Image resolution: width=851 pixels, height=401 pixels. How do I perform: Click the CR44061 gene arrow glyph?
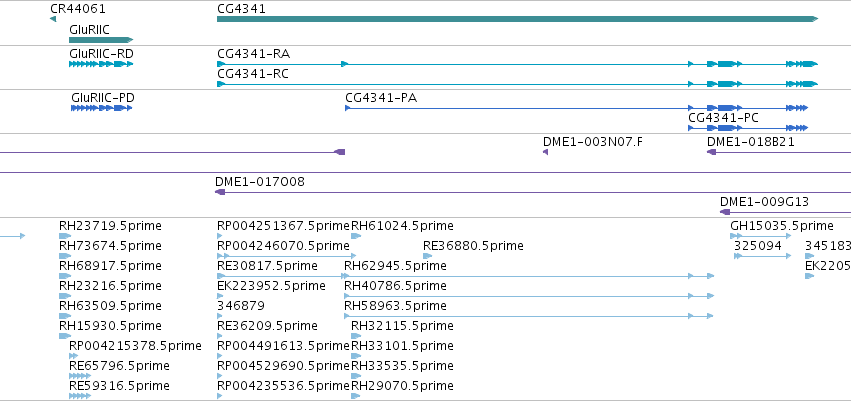53,20
